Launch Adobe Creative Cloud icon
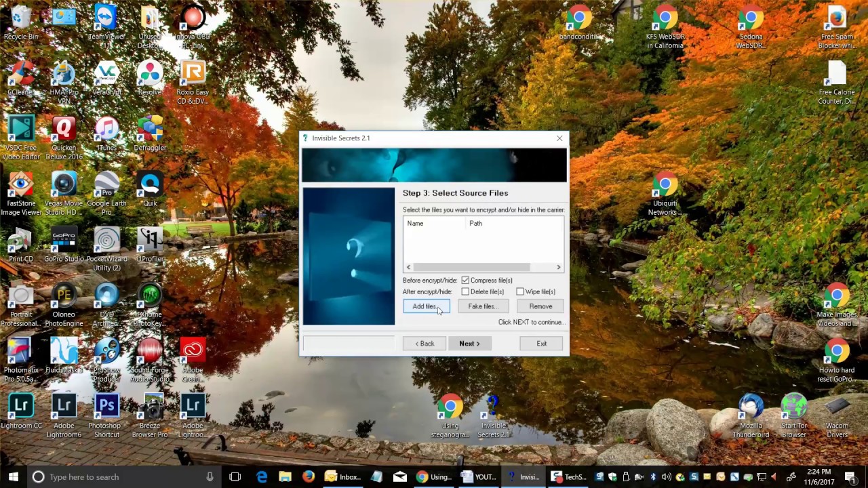 click(x=193, y=361)
